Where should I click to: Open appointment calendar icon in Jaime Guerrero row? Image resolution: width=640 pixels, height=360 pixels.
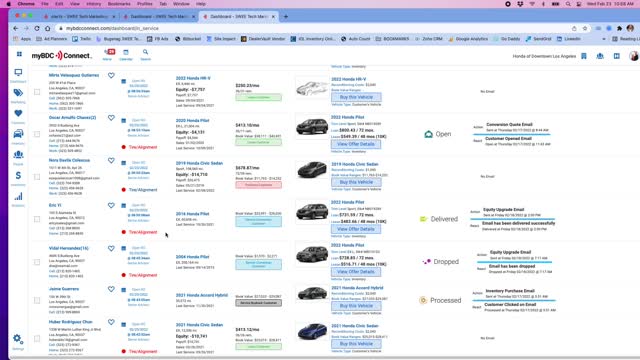pyautogui.click(x=124, y=290)
